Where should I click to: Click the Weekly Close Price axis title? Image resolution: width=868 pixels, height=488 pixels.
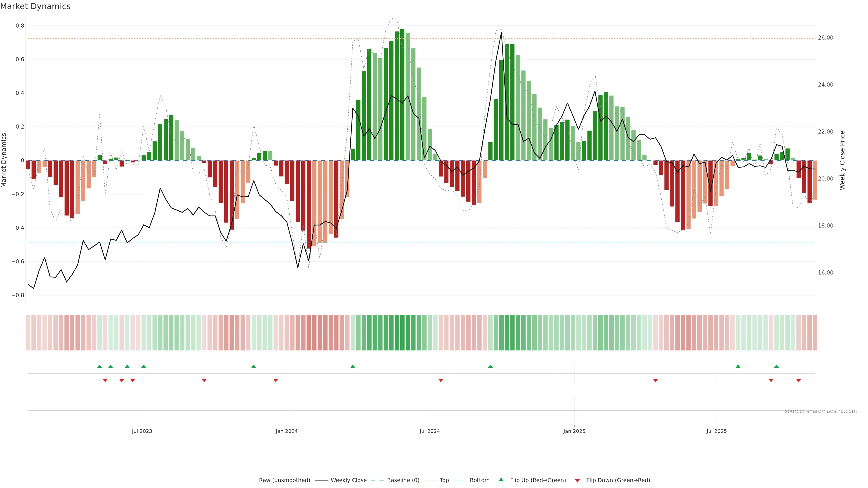pos(842,160)
